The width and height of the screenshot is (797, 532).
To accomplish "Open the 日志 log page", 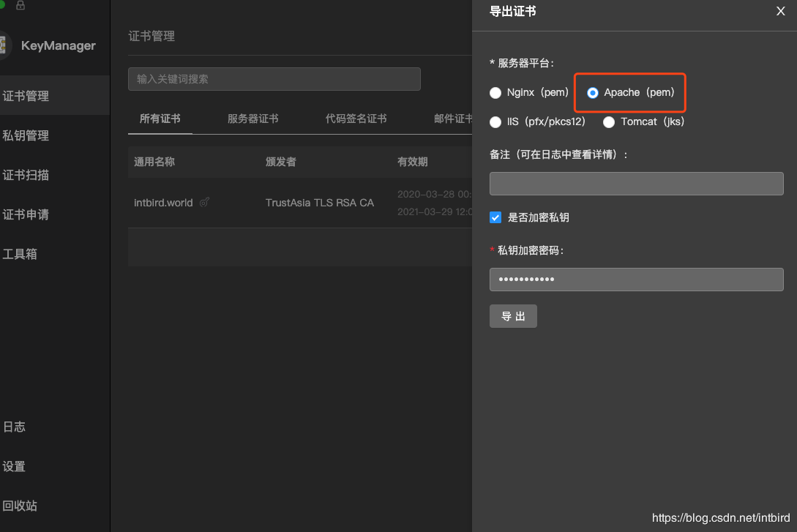I will (15, 427).
